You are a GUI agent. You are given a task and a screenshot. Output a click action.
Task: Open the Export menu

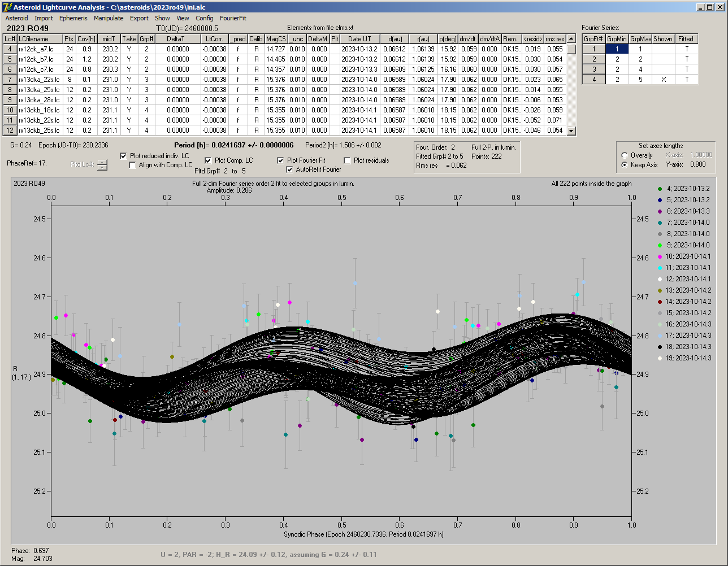(x=139, y=18)
